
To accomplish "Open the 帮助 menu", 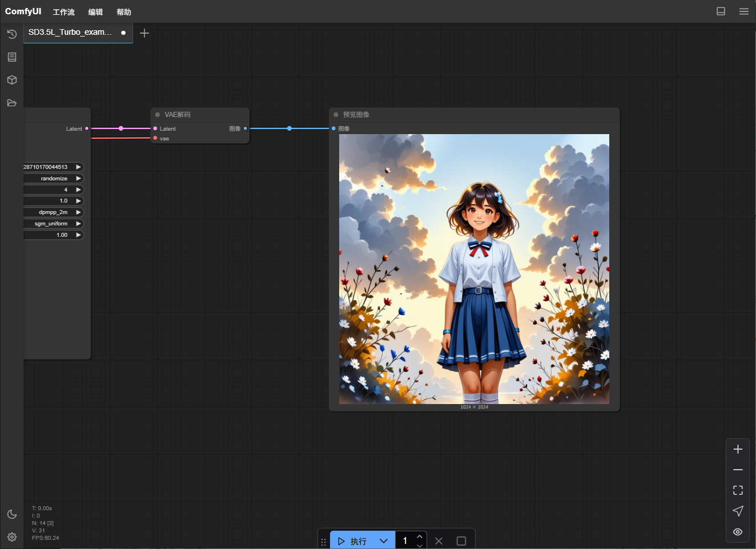I will tap(124, 12).
